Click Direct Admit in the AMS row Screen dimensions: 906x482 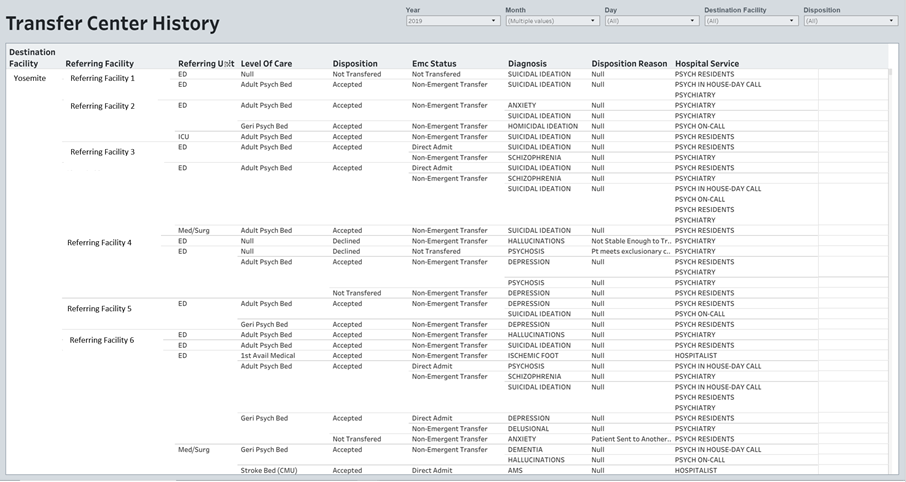click(432, 470)
